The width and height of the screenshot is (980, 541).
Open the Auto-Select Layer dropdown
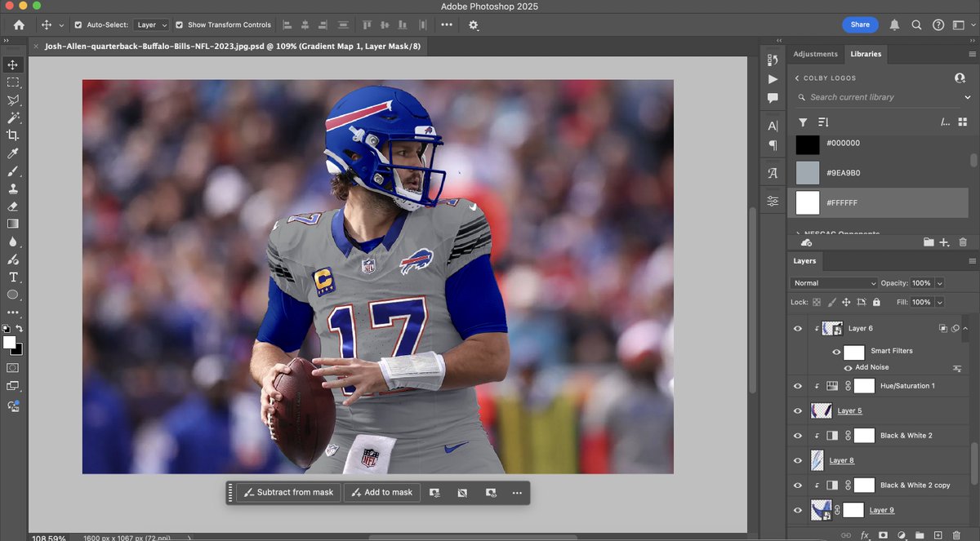click(151, 25)
